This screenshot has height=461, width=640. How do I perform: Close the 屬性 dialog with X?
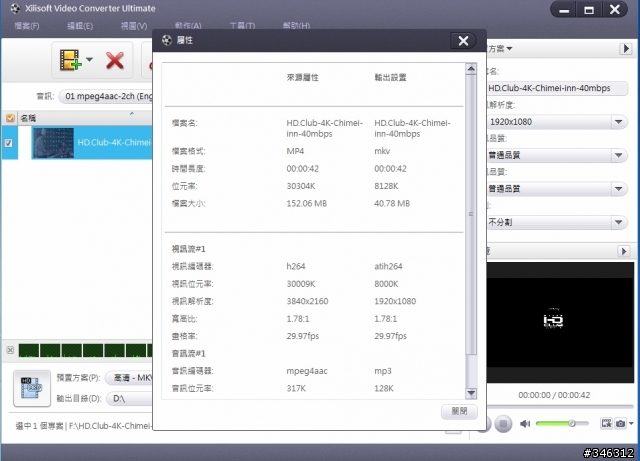462,41
